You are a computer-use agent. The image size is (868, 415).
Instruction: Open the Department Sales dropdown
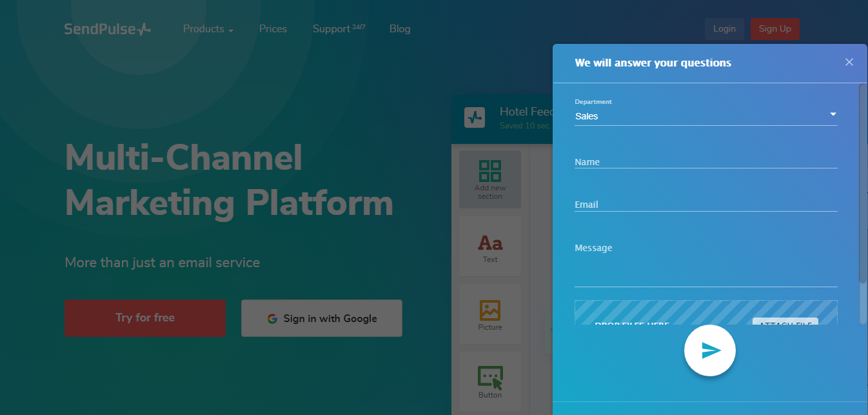(x=706, y=116)
